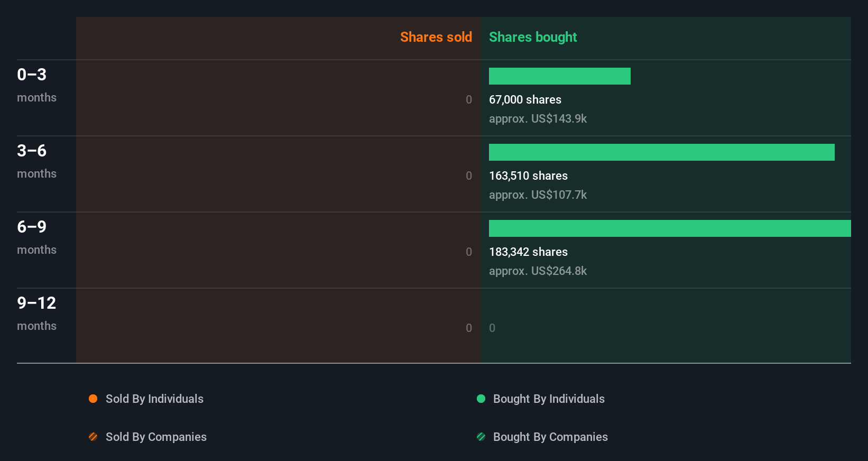Click the orange Sold By Individuals legend dot
The height and width of the screenshot is (461, 868).
click(93, 399)
